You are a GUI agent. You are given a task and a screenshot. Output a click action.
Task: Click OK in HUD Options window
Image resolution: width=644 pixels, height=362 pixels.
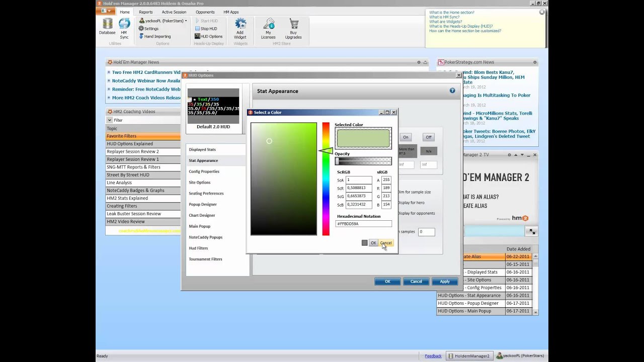click(x=387, y=282)
